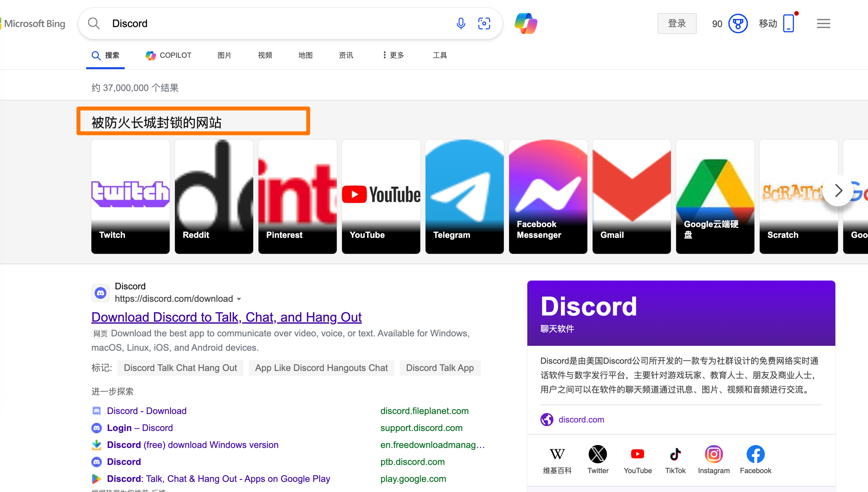Click play.google.com domain text

coord(413,479)
